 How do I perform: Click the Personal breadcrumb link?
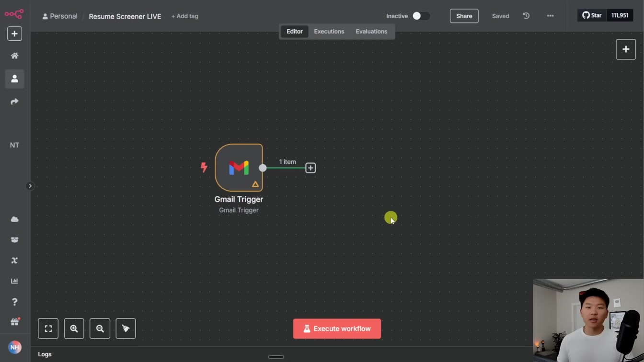60,16
